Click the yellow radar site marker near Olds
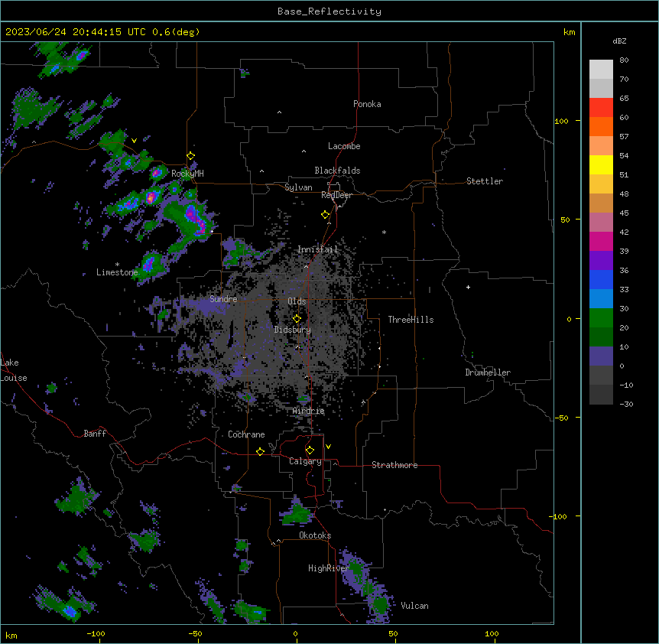Screen dimensions: 659x644 297,319
